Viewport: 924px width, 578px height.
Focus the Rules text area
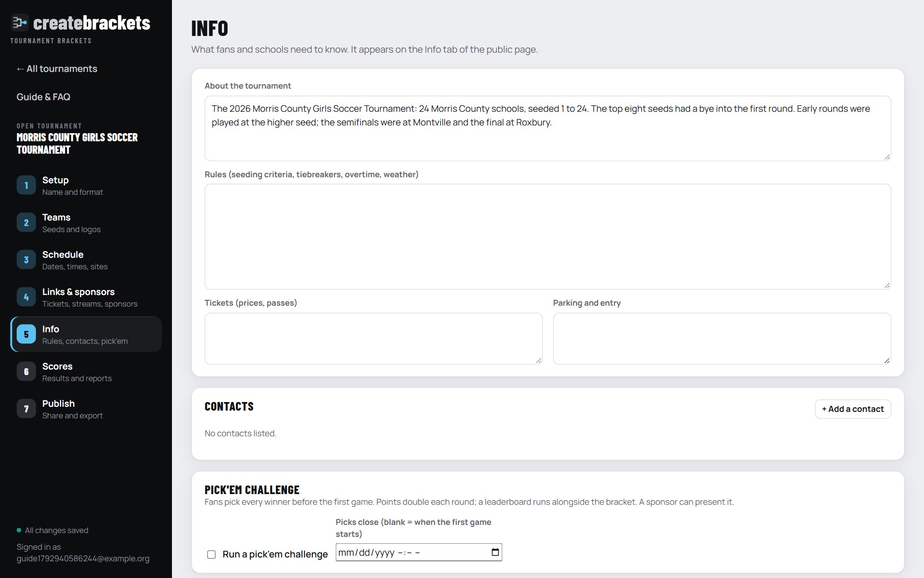pyautogui.click(x=548, y=237)
